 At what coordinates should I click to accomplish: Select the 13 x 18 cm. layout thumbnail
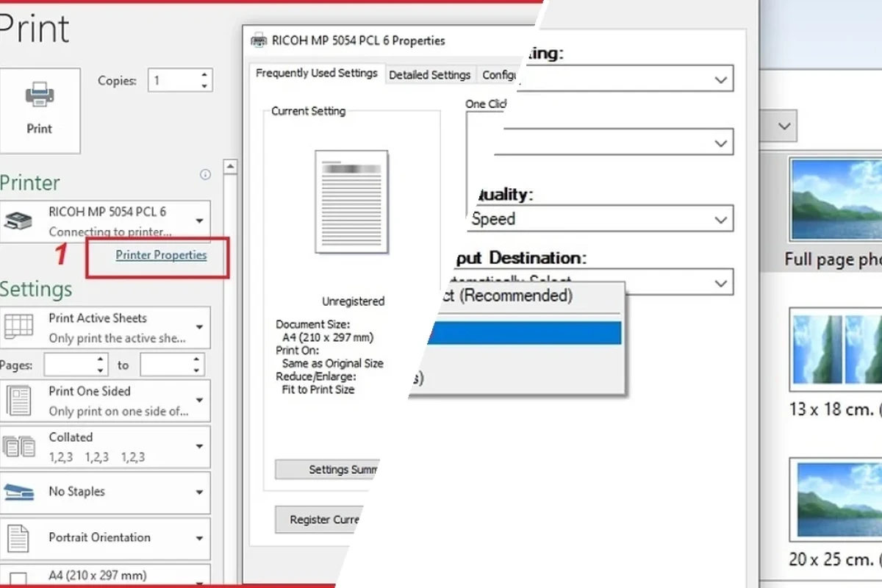coord(836,349)
